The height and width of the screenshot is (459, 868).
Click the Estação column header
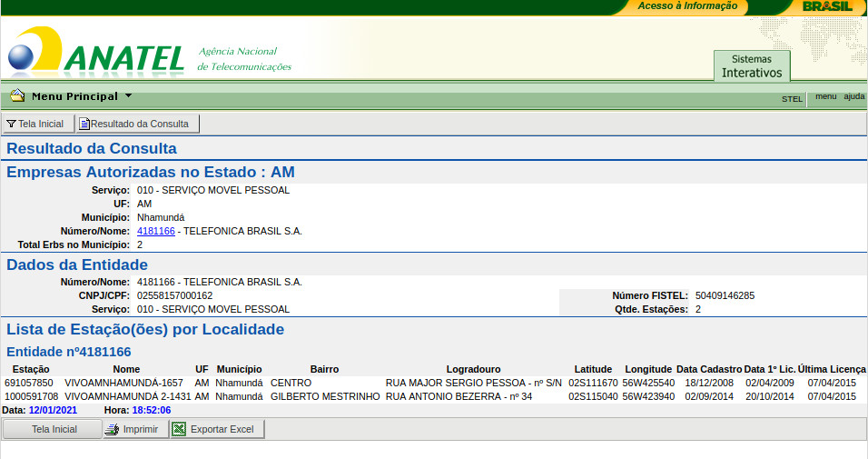point(30,370)
